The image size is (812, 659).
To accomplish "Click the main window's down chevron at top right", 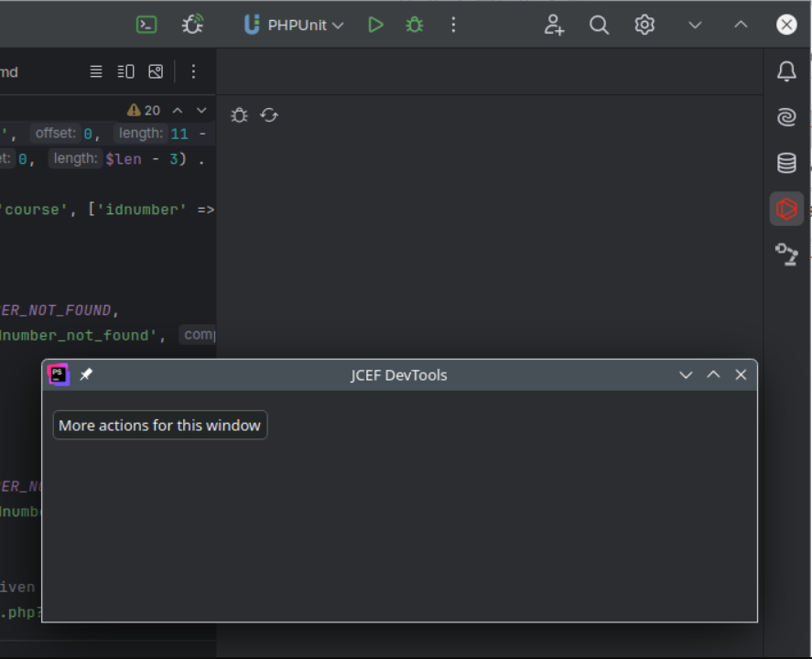I will pyautogui.click(x=695, y=25).
